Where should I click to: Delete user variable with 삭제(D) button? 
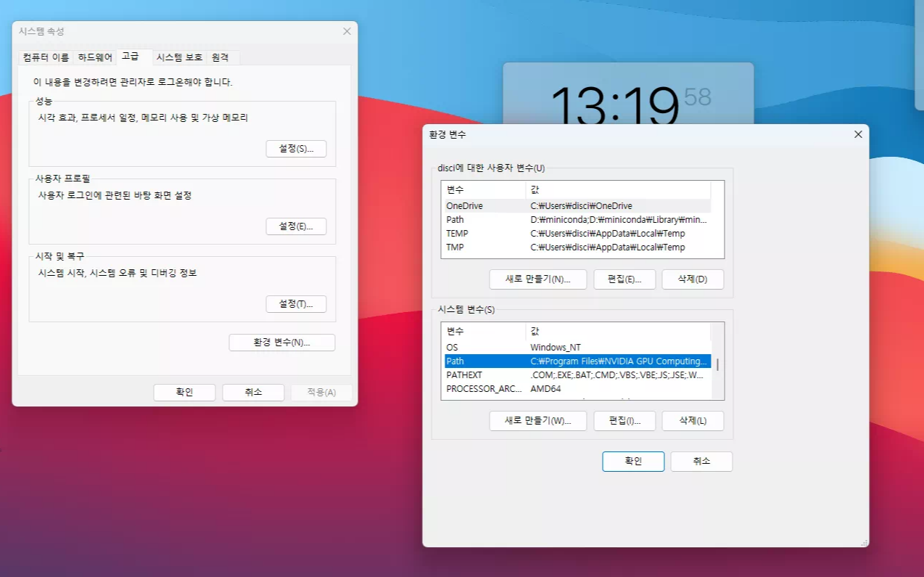click(x=692, y=279)
